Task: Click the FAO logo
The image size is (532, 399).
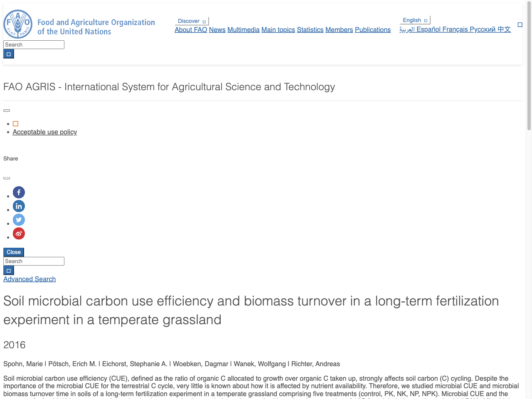Action: 19,24
